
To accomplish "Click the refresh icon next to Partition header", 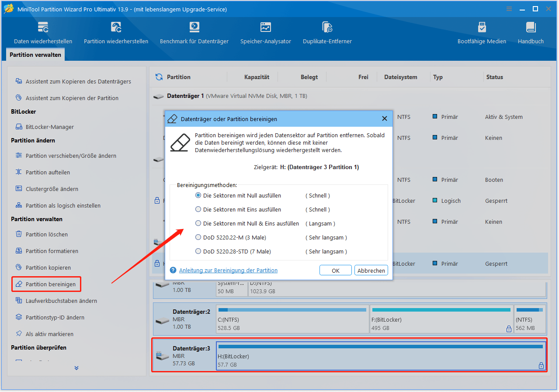I will 159,77.
